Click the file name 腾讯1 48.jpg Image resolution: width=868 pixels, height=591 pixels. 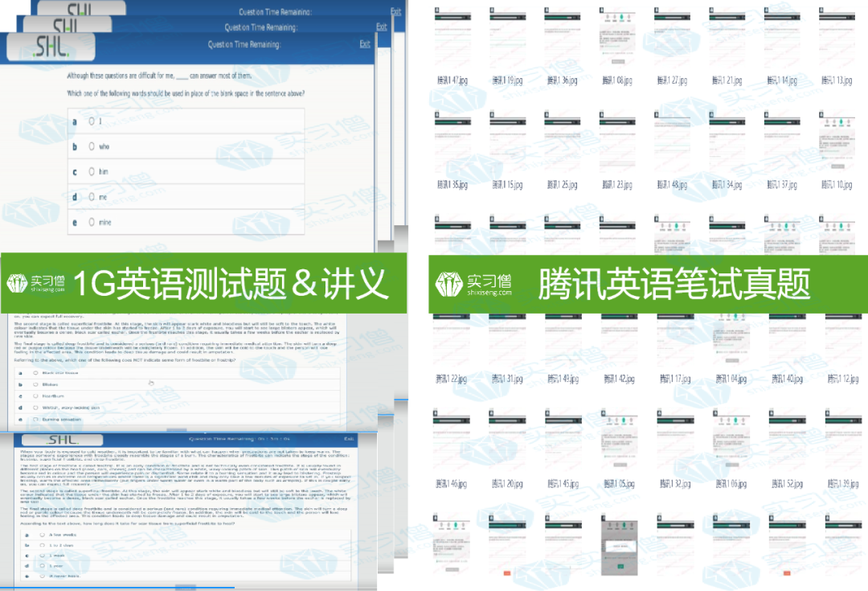(x=672, y=184)
